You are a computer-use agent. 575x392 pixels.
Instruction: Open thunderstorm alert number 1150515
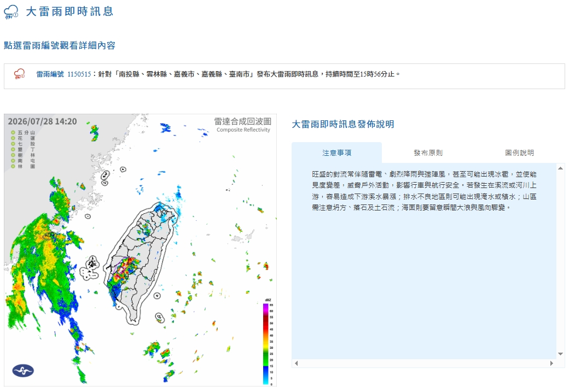coord(79,74)
